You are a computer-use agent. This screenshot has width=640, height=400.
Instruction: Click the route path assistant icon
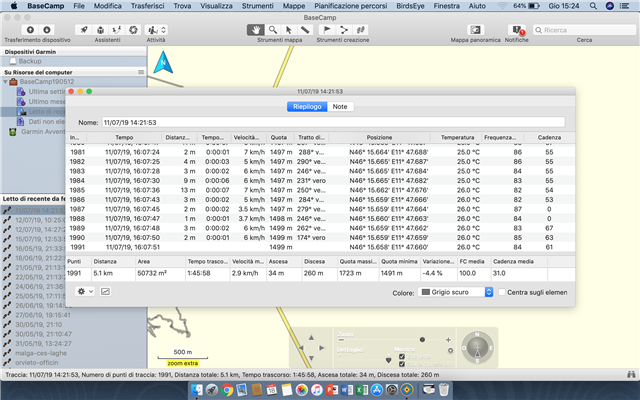(x=117, y=30)
